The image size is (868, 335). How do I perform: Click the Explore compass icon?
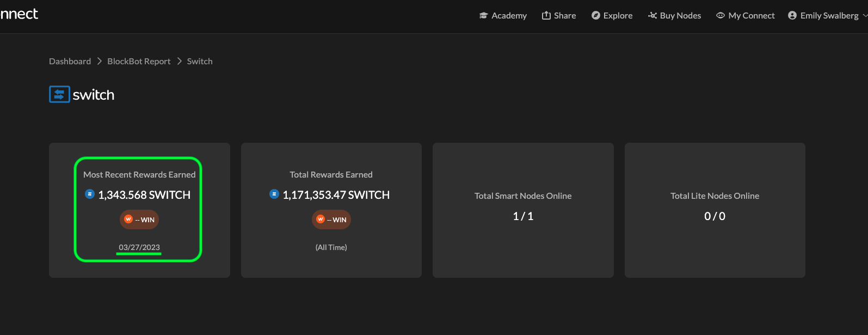[596, 16]
